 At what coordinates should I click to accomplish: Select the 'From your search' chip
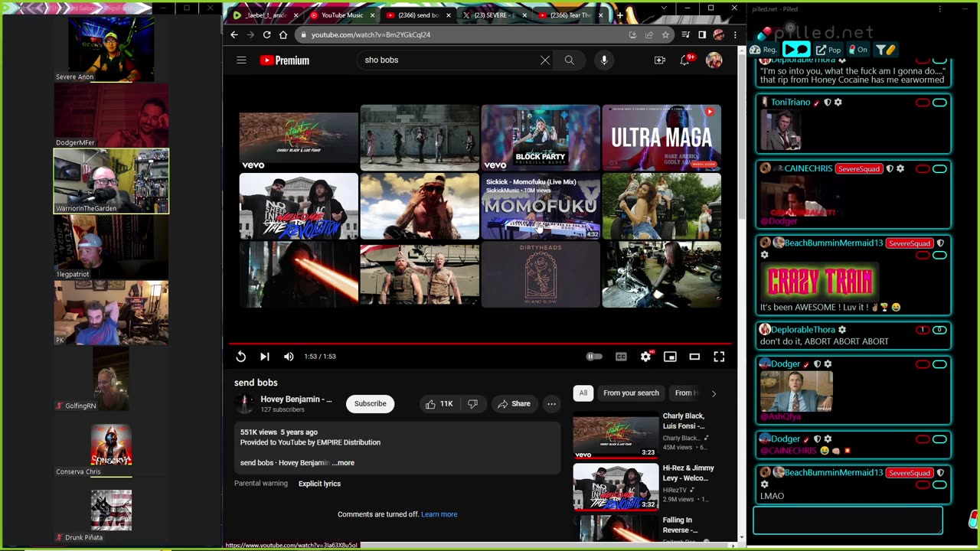(x=631, y=393)
